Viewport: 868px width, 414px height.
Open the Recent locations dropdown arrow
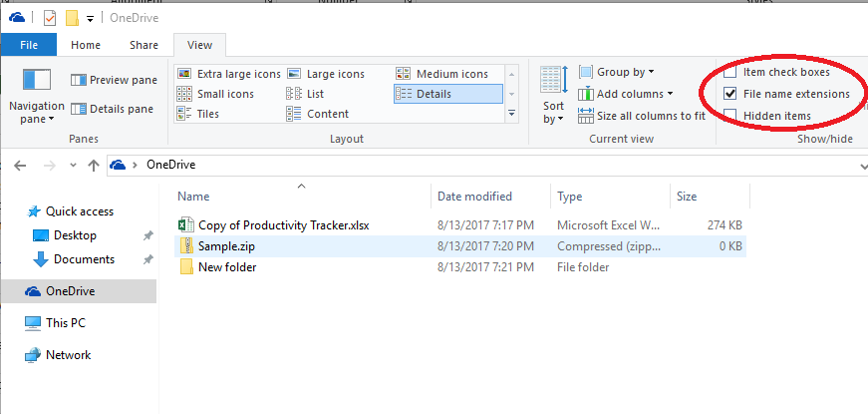pos(73,166)
